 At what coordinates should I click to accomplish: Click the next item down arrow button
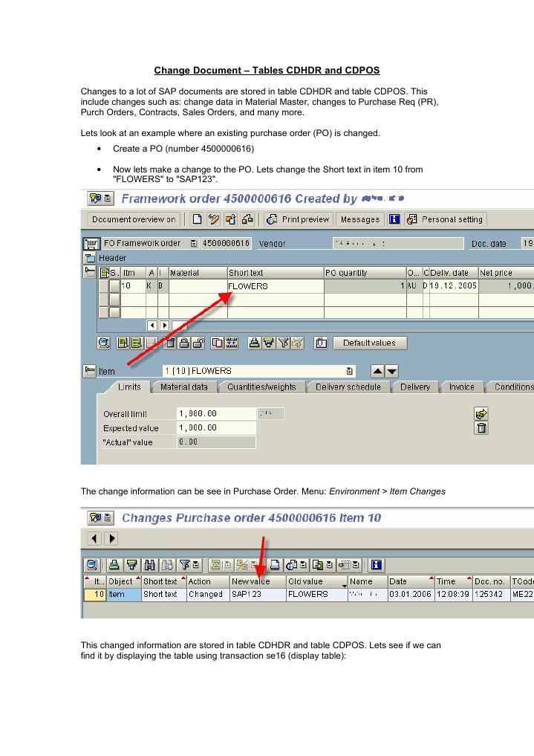(392, 371)
